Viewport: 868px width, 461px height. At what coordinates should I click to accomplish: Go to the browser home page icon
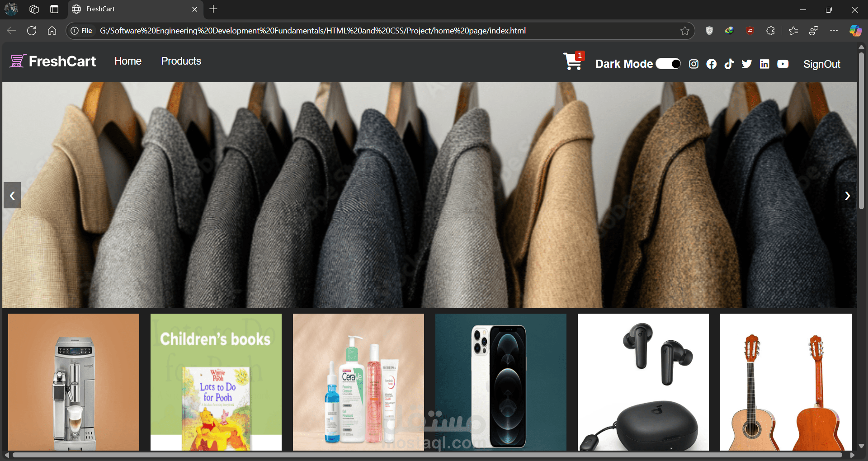click(52, 31)
